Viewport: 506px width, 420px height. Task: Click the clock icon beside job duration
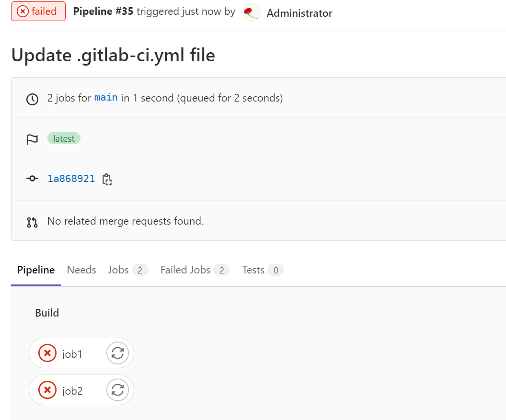point(32,97)
